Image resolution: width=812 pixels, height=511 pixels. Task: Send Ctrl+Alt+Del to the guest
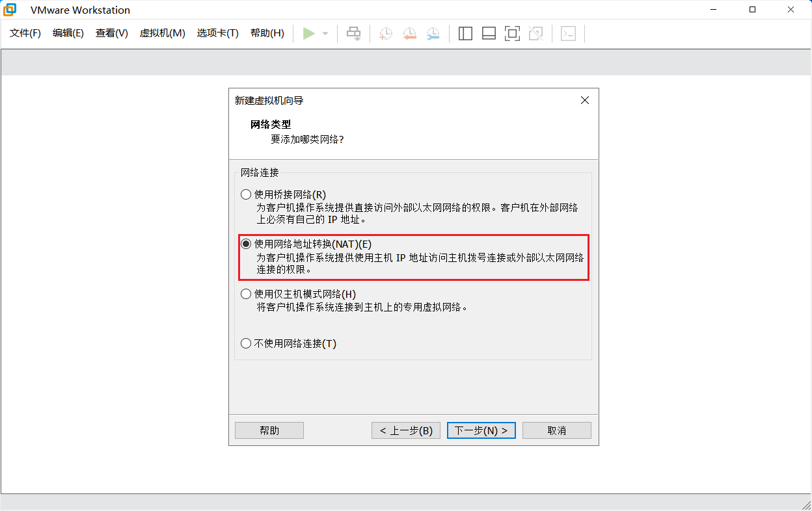(x=353, y=33)
